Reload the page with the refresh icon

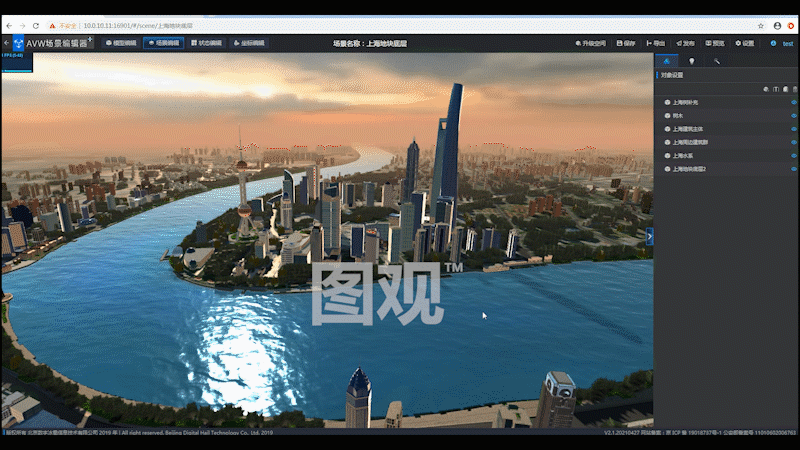pos(36,26)
